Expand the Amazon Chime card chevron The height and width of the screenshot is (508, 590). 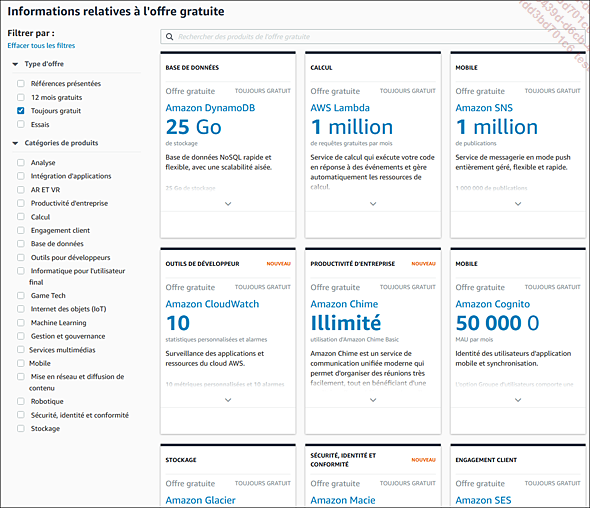coord(373,400)
